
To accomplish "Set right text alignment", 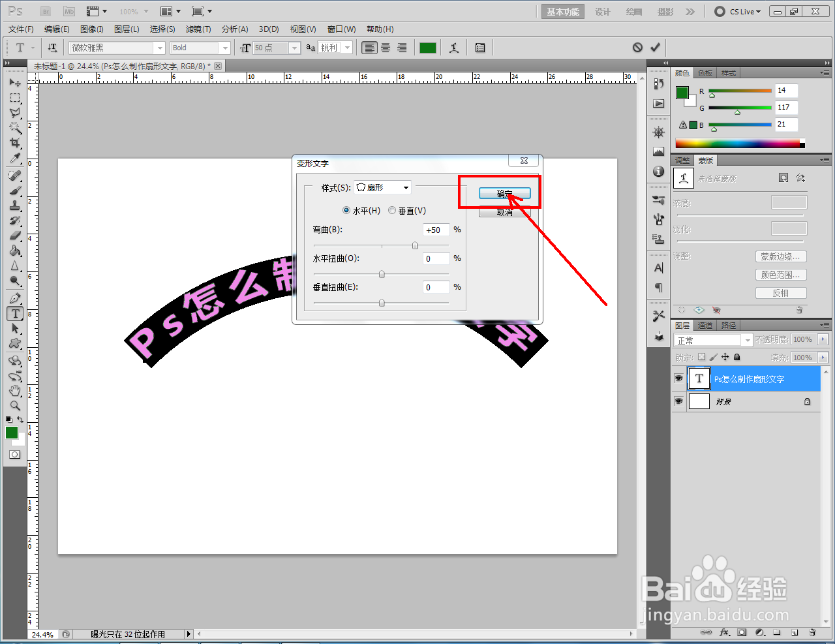I will click(x=402, y=48).
